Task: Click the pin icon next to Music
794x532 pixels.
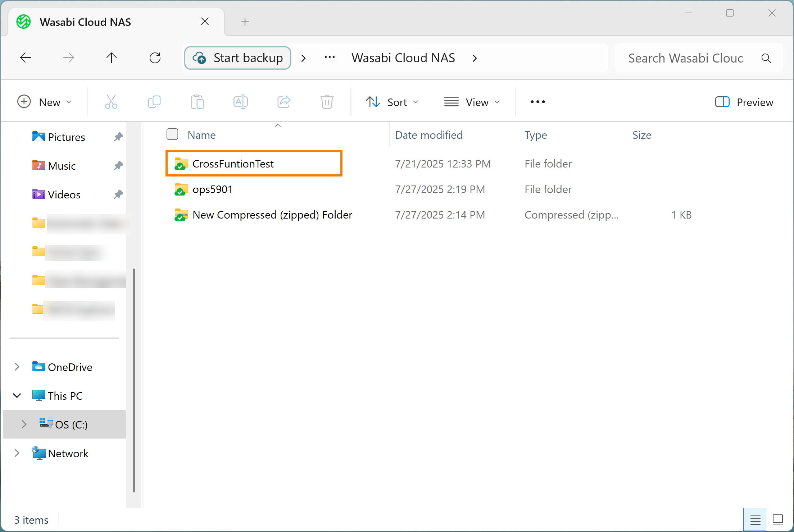Action: point(118,166)
